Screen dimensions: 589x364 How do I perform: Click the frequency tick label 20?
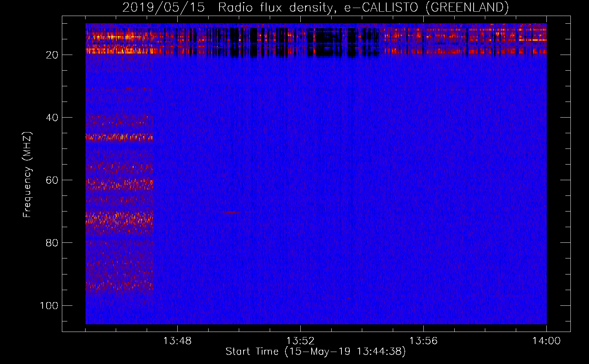(52, 55)
